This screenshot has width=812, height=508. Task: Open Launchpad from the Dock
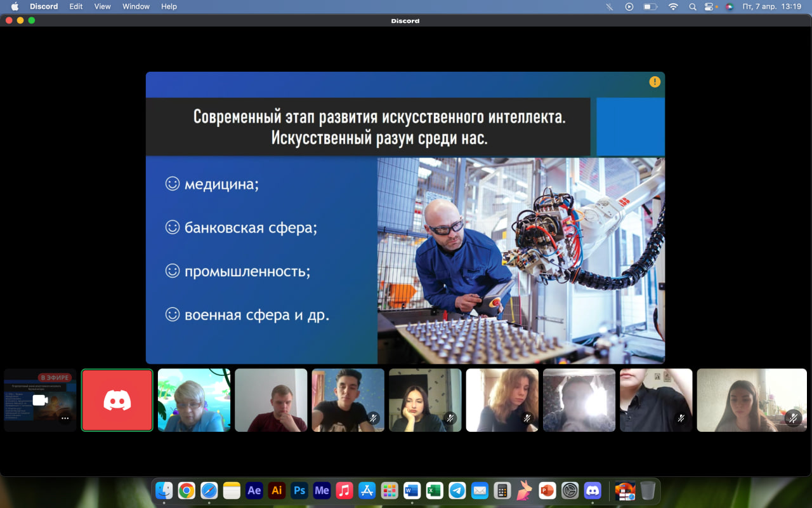coord(390,490)
